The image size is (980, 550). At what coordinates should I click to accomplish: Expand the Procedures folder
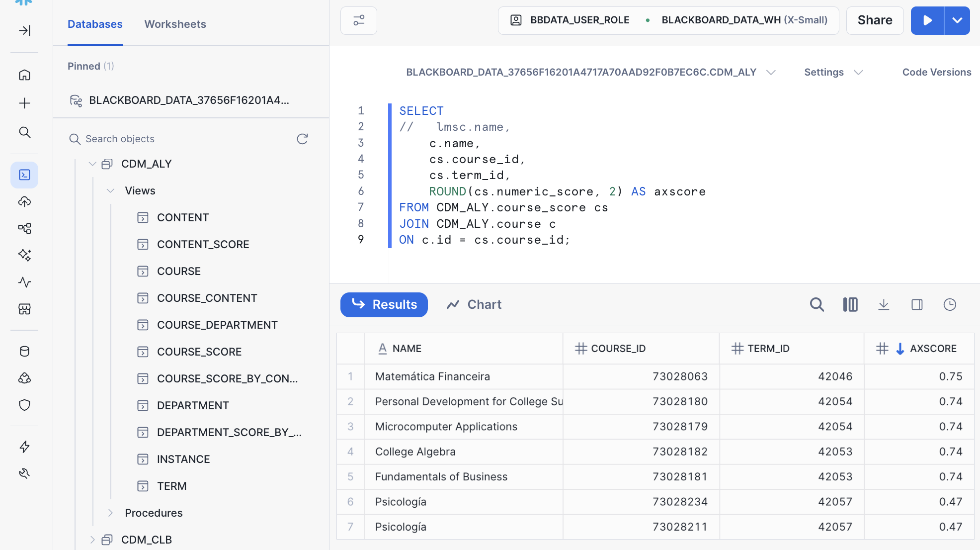point(110,513)
